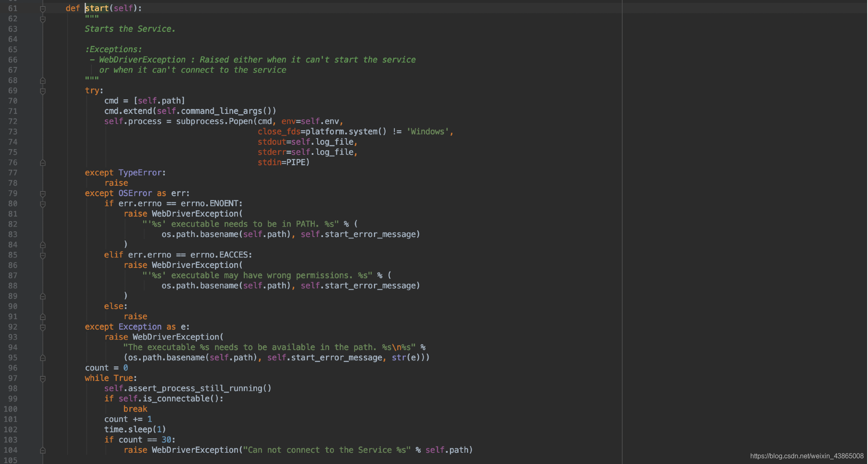Fold the except OSError block marker on line 79
Screen dimensions: 868x464
[x=43, y=194]
